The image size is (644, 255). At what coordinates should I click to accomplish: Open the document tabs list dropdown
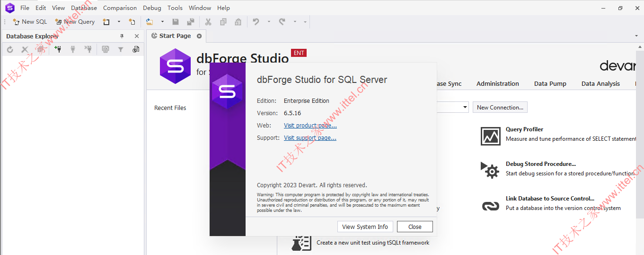[x=636, y=36]
